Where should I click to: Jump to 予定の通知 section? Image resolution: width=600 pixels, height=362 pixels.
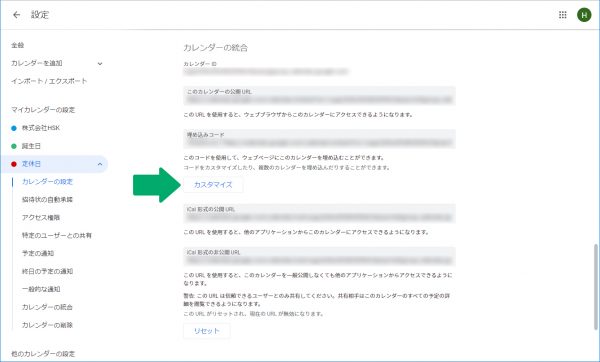(38, 253)
